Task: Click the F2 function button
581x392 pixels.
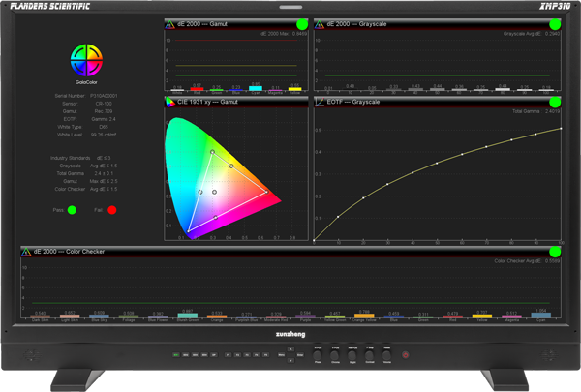Action: click(x=237, y=355)
